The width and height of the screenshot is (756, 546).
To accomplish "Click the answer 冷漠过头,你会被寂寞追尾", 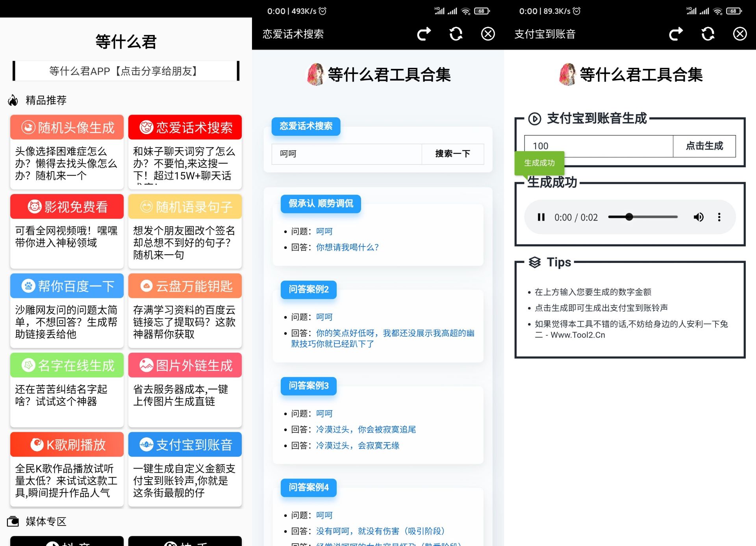I will (366, 429).
